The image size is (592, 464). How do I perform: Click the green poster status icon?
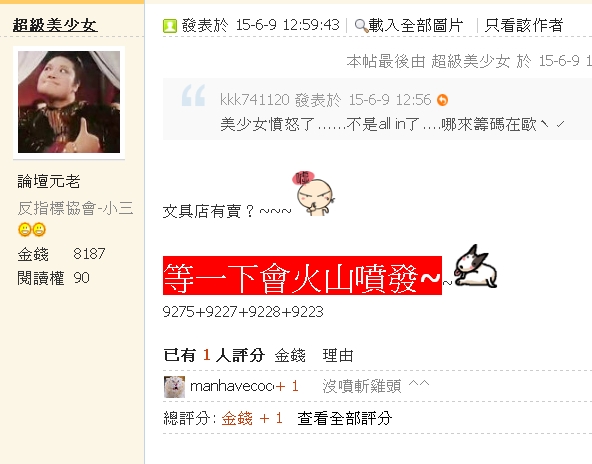point(170,26)
